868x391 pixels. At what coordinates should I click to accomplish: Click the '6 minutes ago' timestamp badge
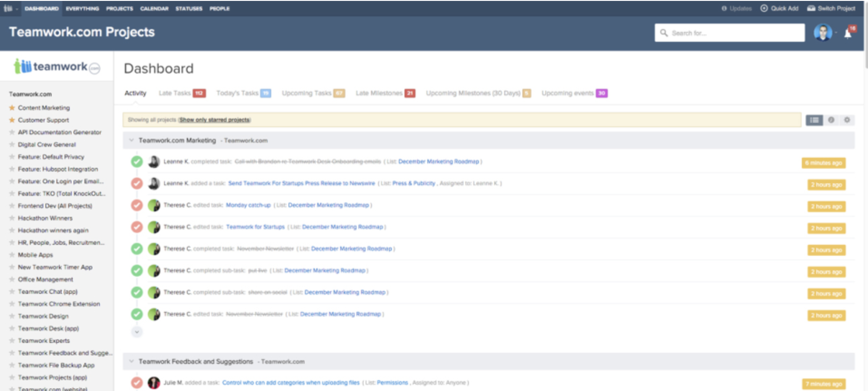point(823,163)
